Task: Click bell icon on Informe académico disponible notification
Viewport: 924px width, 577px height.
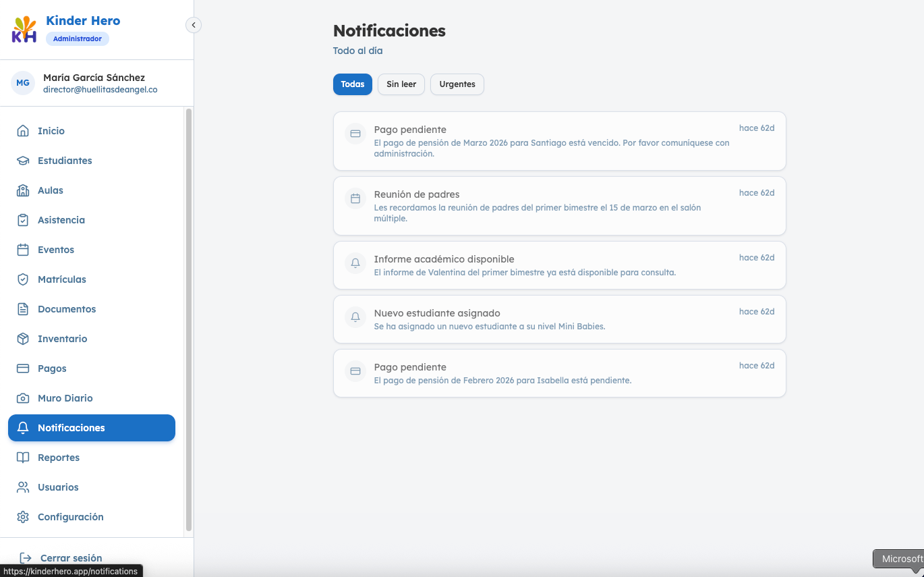Action: click(x=355, y=263)
